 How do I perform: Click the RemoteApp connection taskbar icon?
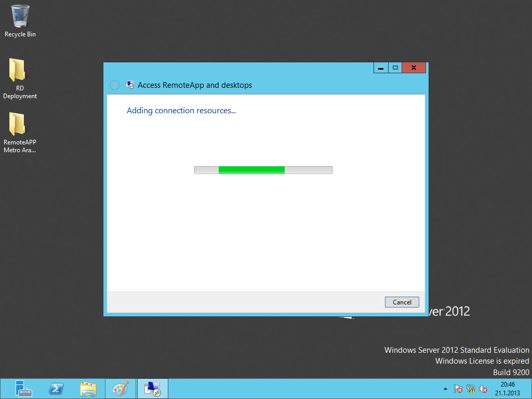[x=152, y=389]
